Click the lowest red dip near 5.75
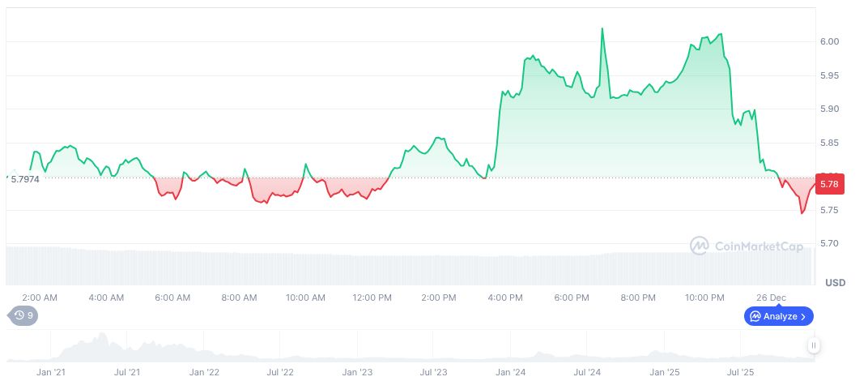868x381 pixels. (x=802, y=213)
